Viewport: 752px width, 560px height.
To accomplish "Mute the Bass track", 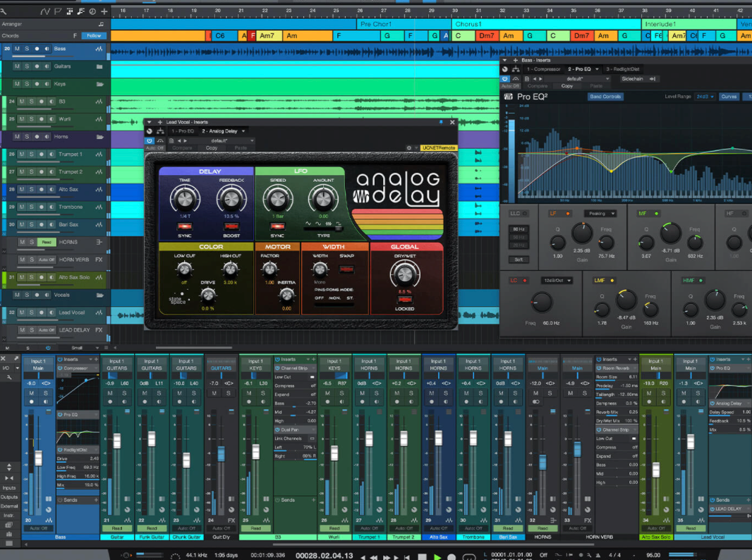I will pos(17,49).
